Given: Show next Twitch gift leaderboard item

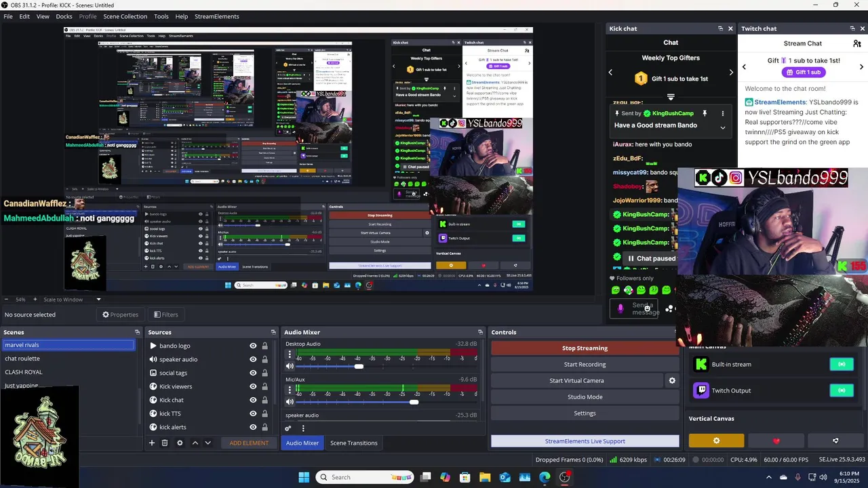Looking at the screenshot, I should pos(861,66).
